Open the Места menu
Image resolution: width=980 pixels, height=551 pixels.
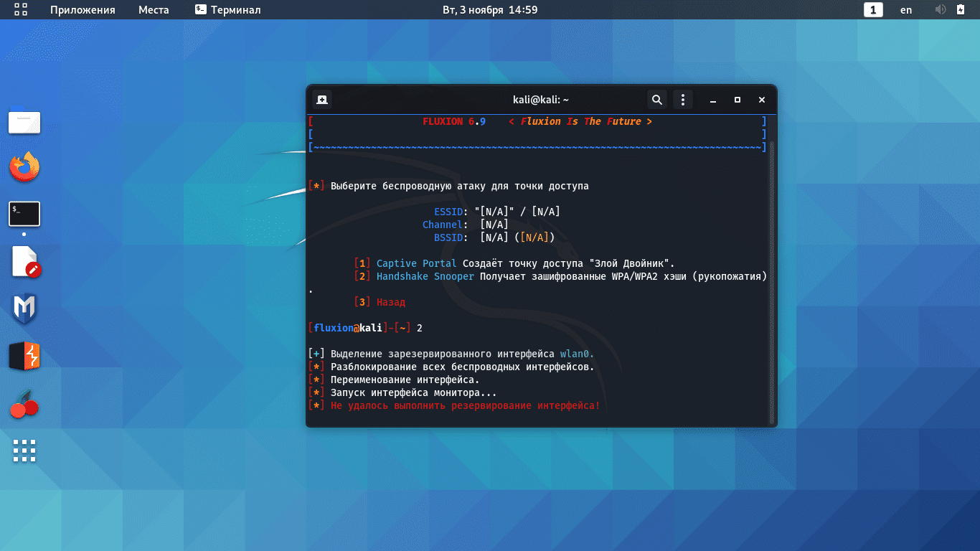(154, 9)
